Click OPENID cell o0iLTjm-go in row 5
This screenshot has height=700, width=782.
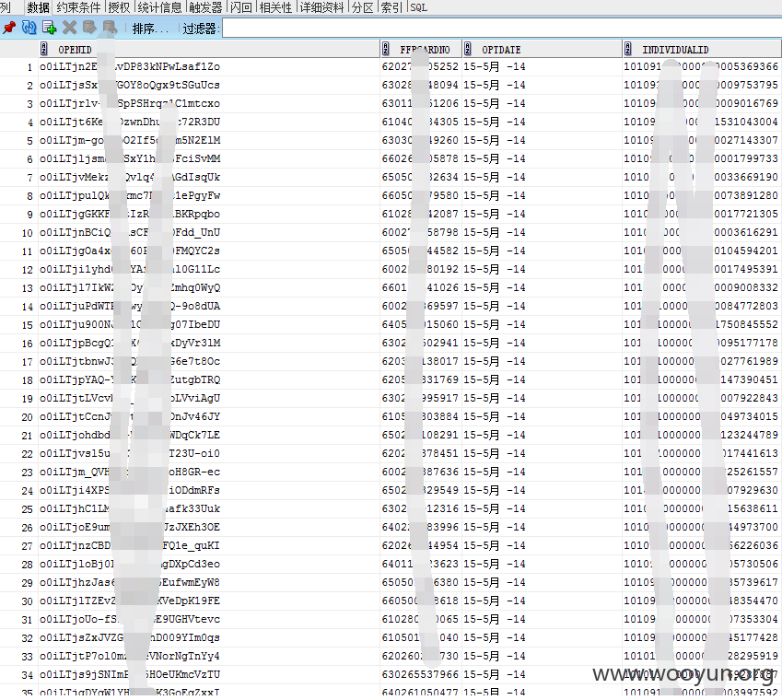(x=209, y=141)
